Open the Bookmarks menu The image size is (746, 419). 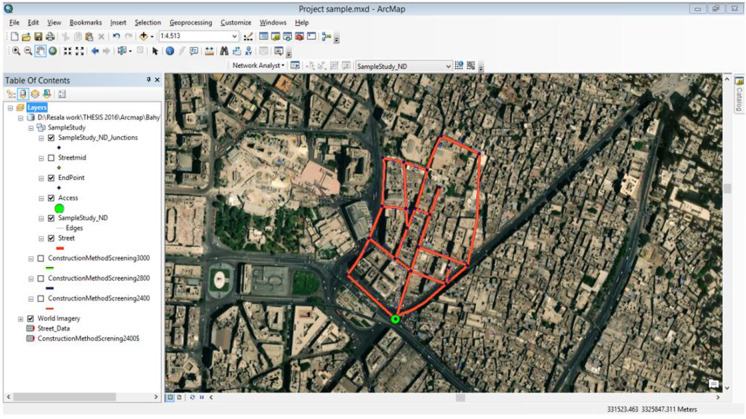(85, 22)
